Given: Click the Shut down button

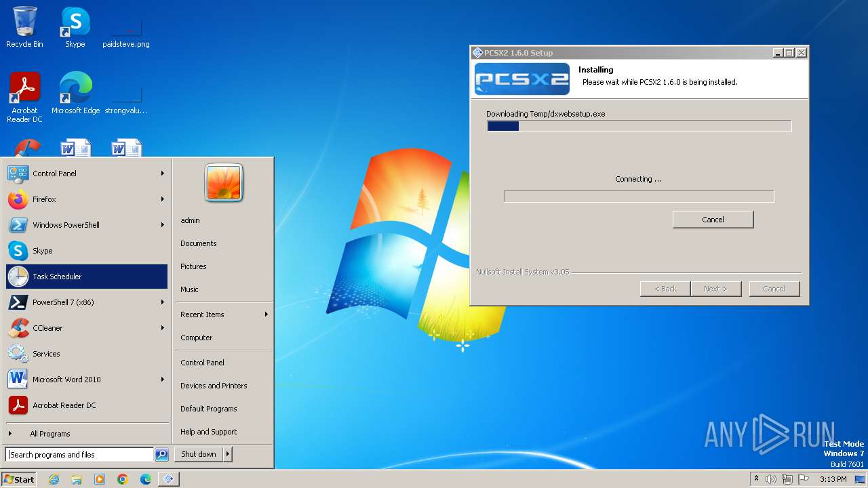Looking at the screenshot, I should [x=199, y=454].
